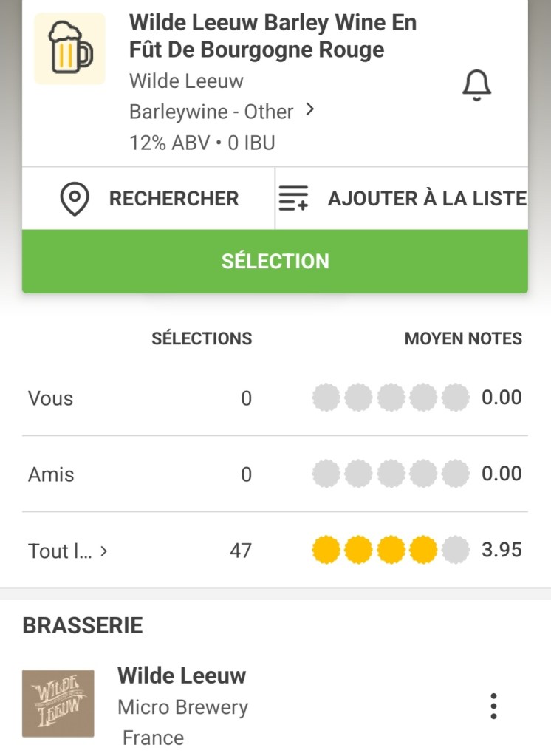
Task: Tap the 47 total selections count
Action: tap(240, 551)
